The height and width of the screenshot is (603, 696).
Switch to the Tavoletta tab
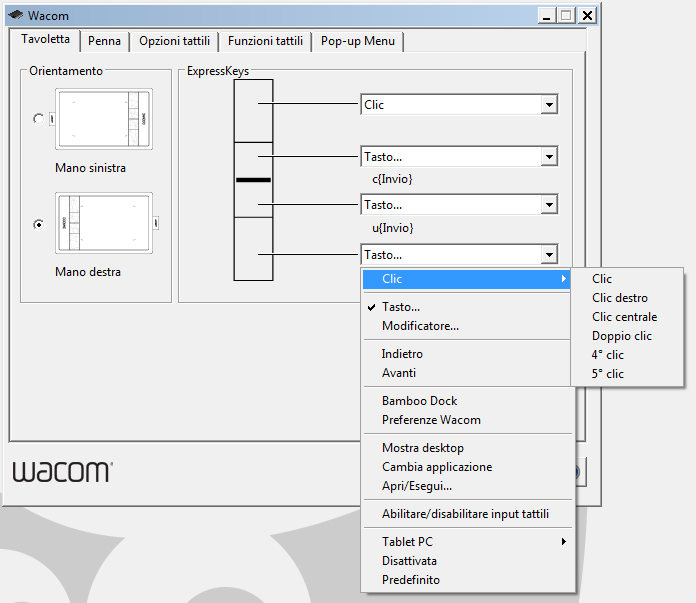click(45, 40)
